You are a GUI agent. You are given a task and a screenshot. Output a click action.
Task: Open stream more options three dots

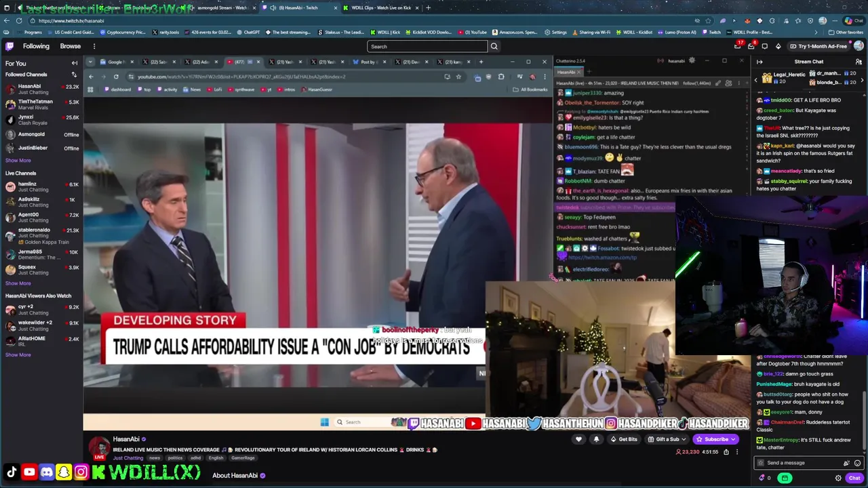737,452
